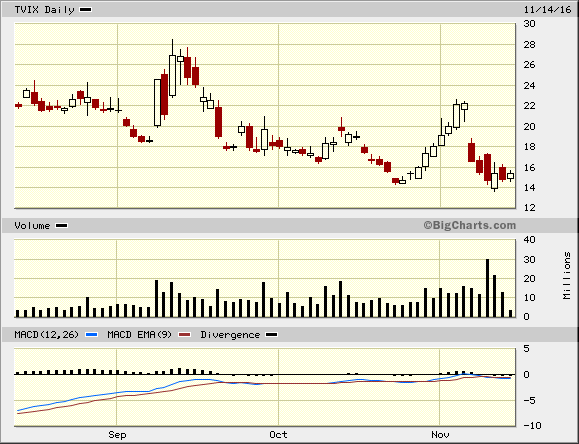Screen dimensions: 579x444
Task: Click the Divergence label text
Action: [230, 335]
